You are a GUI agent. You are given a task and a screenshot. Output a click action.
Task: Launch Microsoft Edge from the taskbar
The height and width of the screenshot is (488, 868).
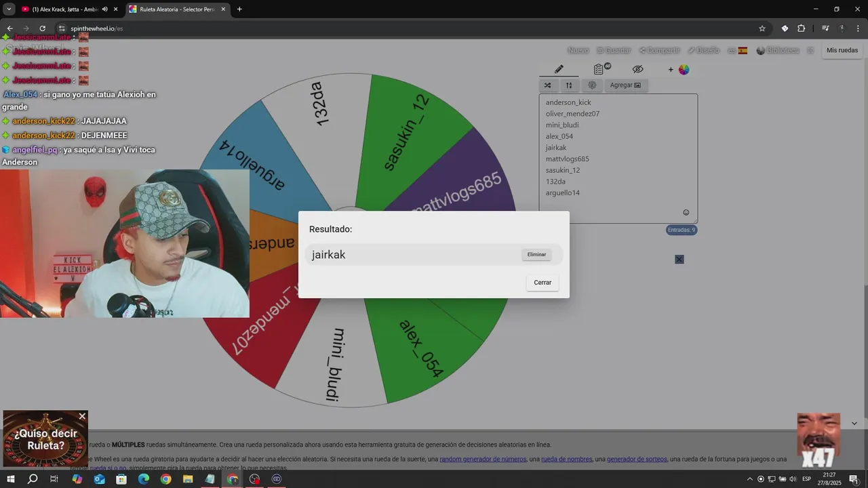[144, 479]
